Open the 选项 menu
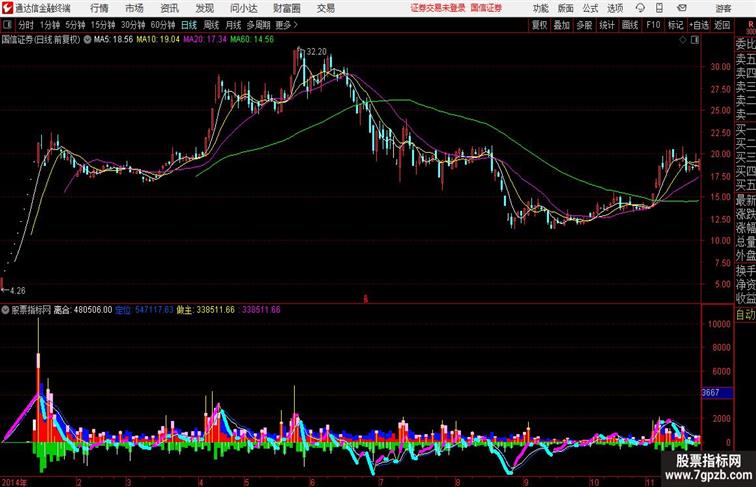Viewport: 756px width, 487px height. click(x=615, y=8)
